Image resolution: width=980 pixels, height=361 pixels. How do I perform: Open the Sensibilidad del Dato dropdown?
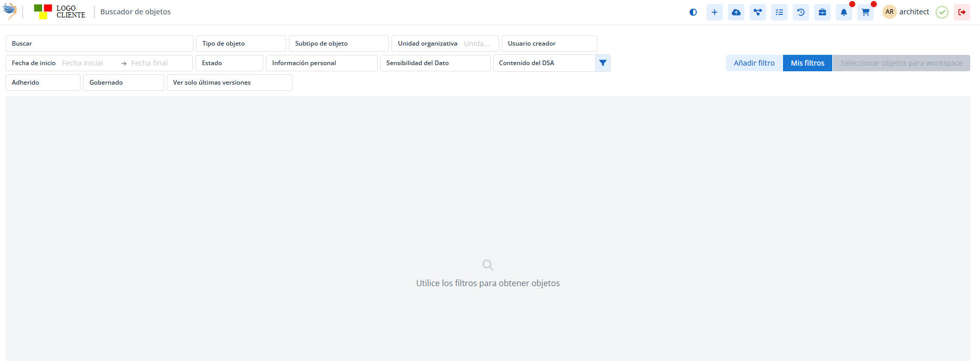tap(435, 63)
